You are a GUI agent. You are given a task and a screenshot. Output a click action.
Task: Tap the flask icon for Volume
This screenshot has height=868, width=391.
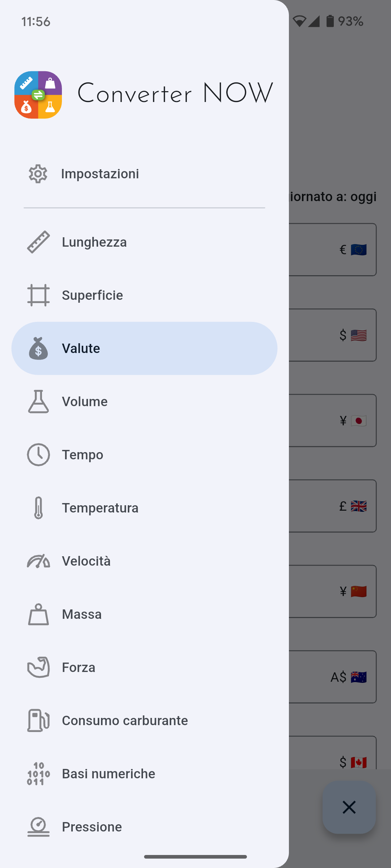pos(38,401)
